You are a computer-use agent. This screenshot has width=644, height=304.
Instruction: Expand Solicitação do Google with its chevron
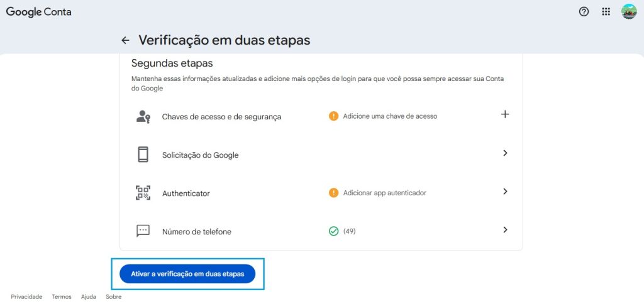point(504,153)
